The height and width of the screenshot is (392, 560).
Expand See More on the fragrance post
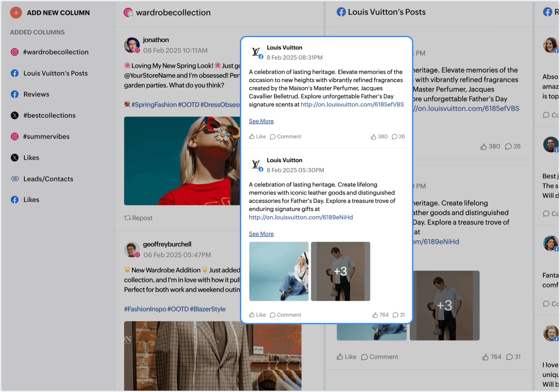click(x=261, y=121)
